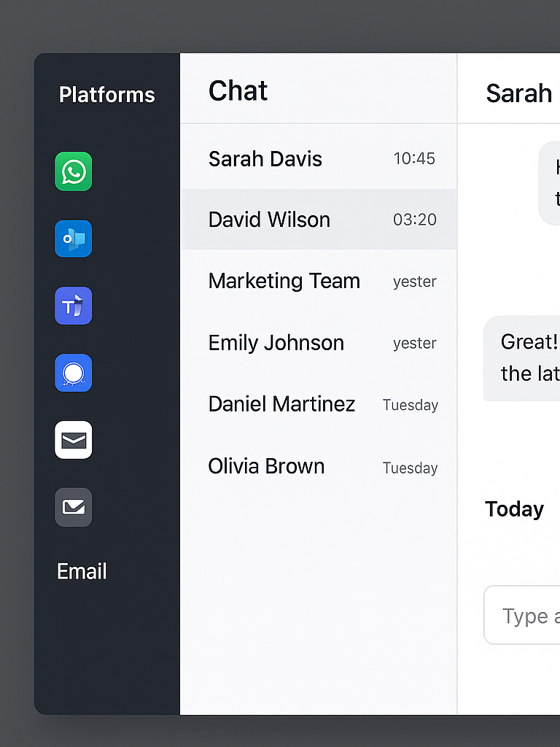Click the white mail envelope icon
This screenshot has height=747, width=560.
click(74, 440)
